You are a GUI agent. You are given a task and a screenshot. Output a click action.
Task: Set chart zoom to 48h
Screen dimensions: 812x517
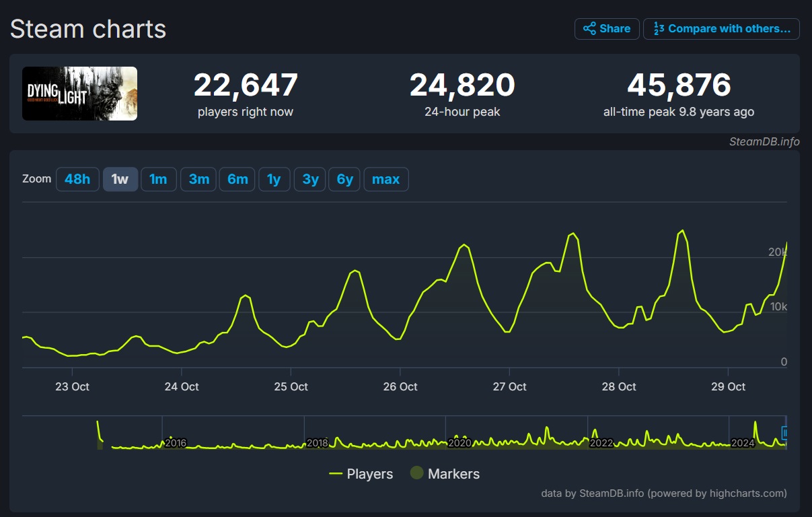coord(77,180)
